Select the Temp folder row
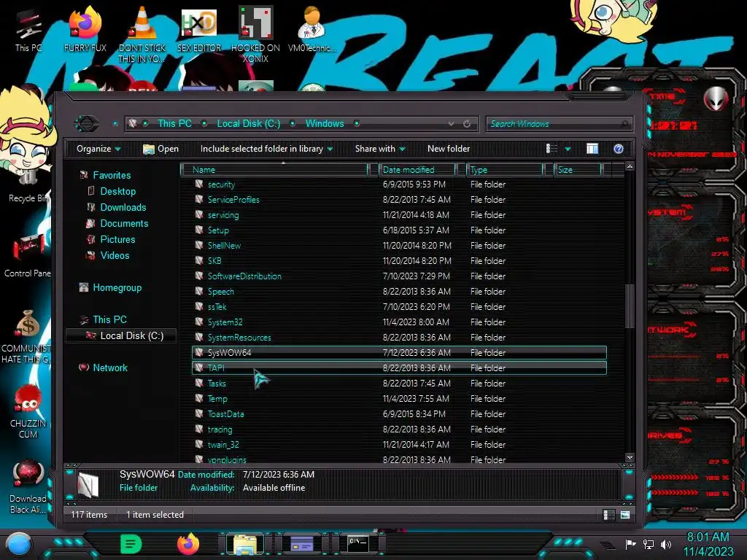Image resolution: width=747 pixels, height=560 pixels. [399, 399]
